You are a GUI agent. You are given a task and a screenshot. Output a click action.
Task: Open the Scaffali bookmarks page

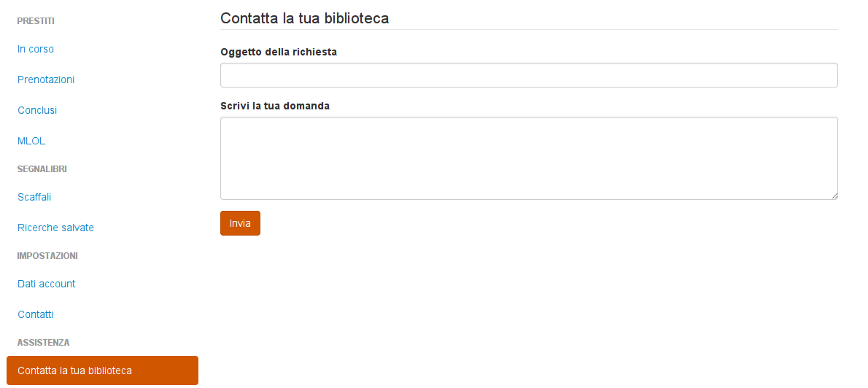click(x=34, y=197)
